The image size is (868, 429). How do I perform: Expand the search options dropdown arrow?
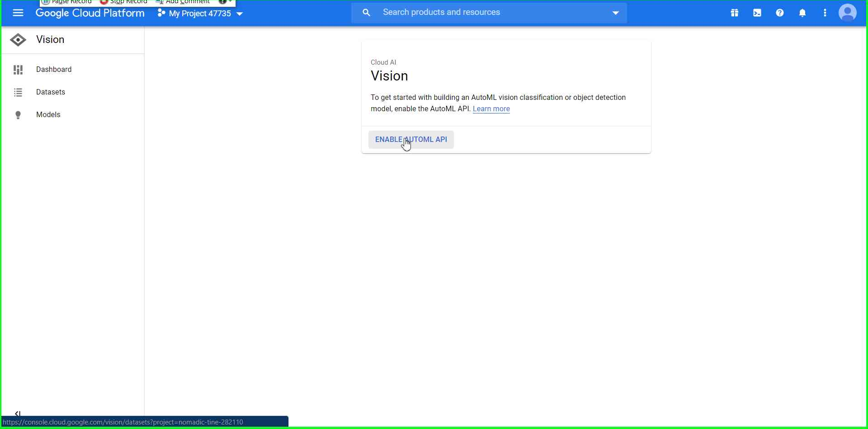[616, 13]
